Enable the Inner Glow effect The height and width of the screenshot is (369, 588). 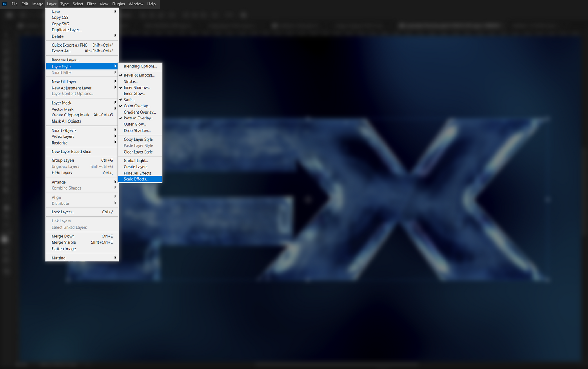pyautogui.click(x=140, y=94)
